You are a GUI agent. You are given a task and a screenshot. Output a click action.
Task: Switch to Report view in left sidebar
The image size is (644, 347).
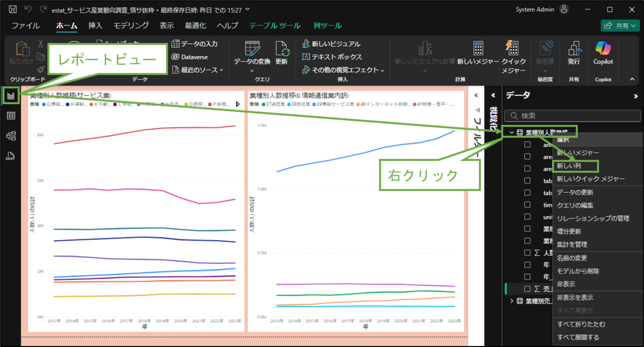click(x=11, y=95)
